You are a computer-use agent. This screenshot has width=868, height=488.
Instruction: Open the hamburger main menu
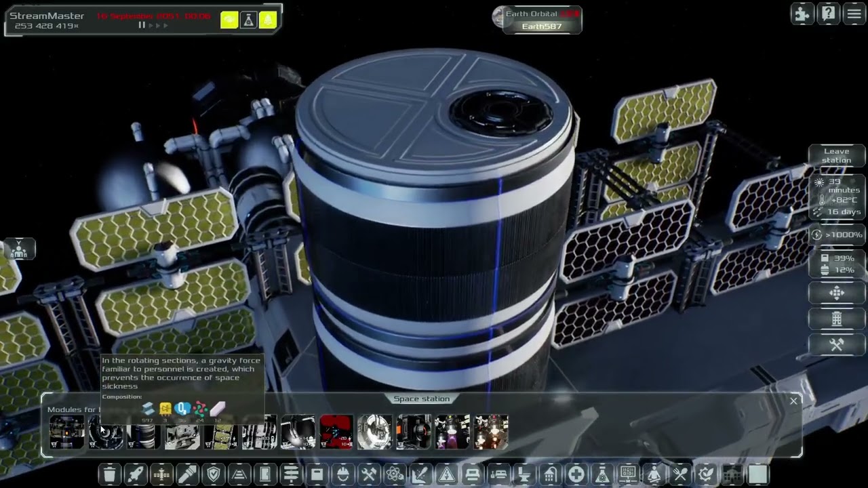854,14
